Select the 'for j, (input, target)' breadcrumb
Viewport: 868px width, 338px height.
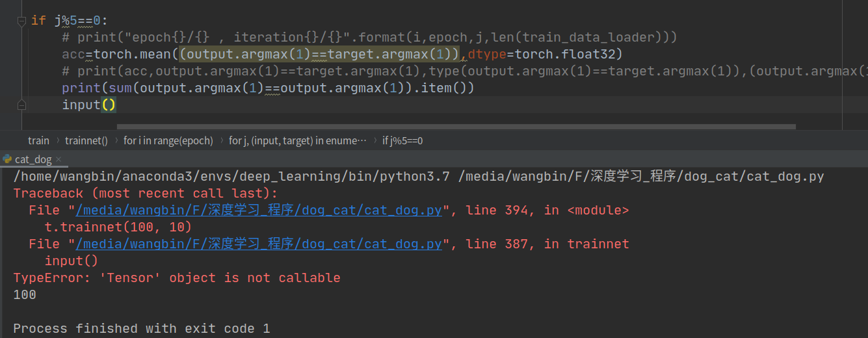coord(298,140)
